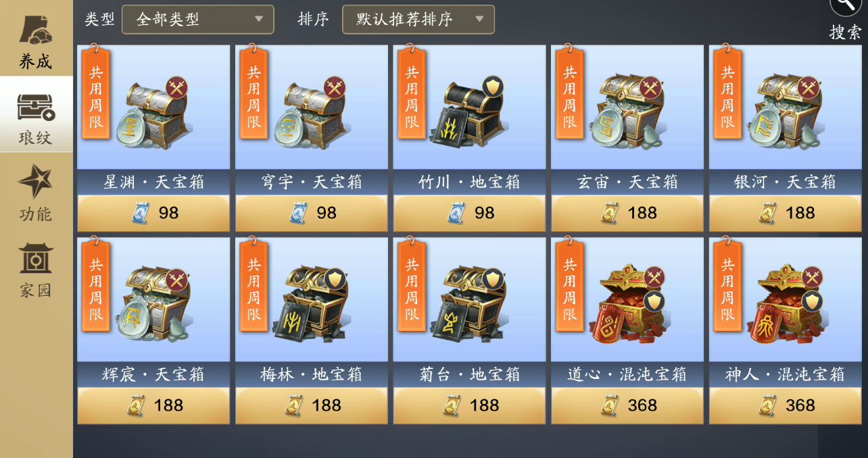868x458 pixels.
Task: Tap the 竹川·地宝箱 black chest image
Action: [x=470, y=111]
